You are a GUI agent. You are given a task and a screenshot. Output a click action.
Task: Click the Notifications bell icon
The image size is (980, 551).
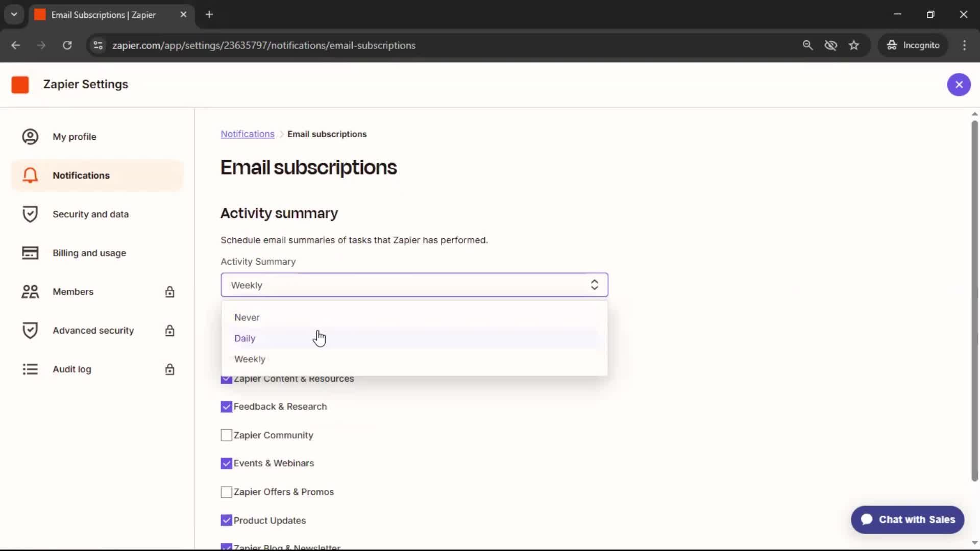click(x=30, y=176)
